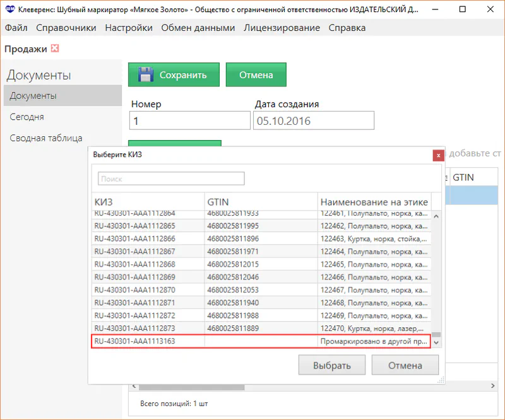The width and height of the screenshot is (505, 420).
Task: Select Сегодня in the sidebar
Action: click(x=27, y=117)
